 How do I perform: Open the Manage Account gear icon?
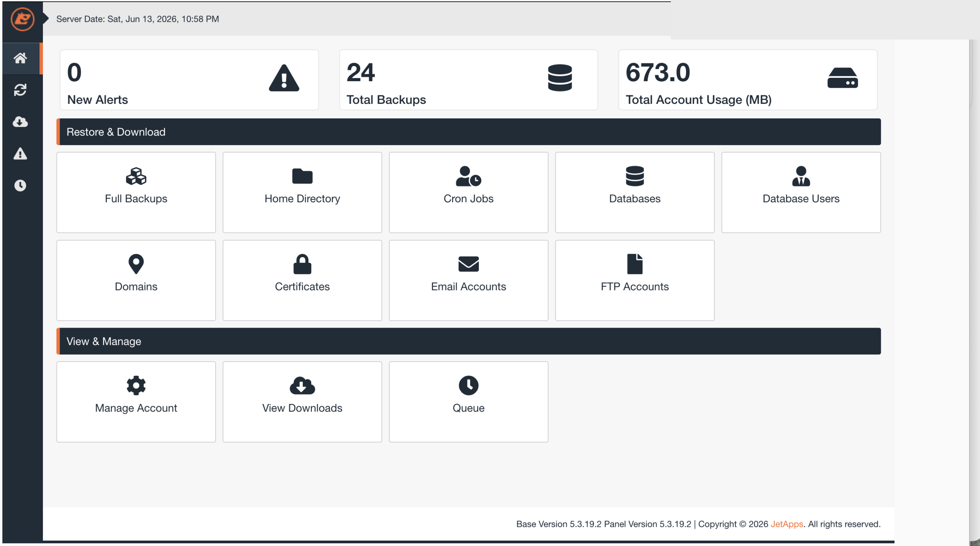click(136, 385)
